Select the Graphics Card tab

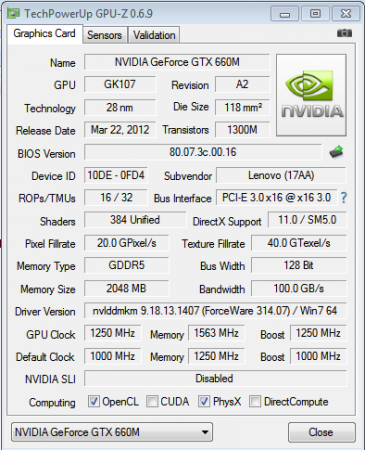click(x=44, y=34)
